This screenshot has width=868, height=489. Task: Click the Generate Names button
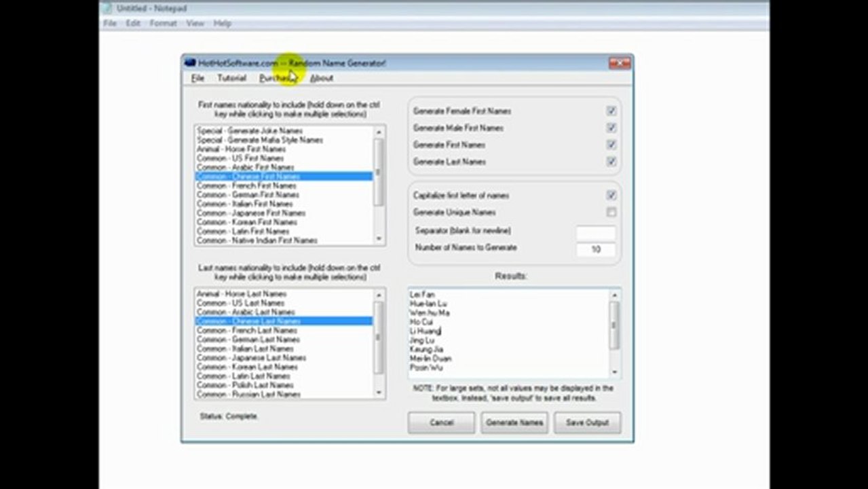tap(514, 422)
